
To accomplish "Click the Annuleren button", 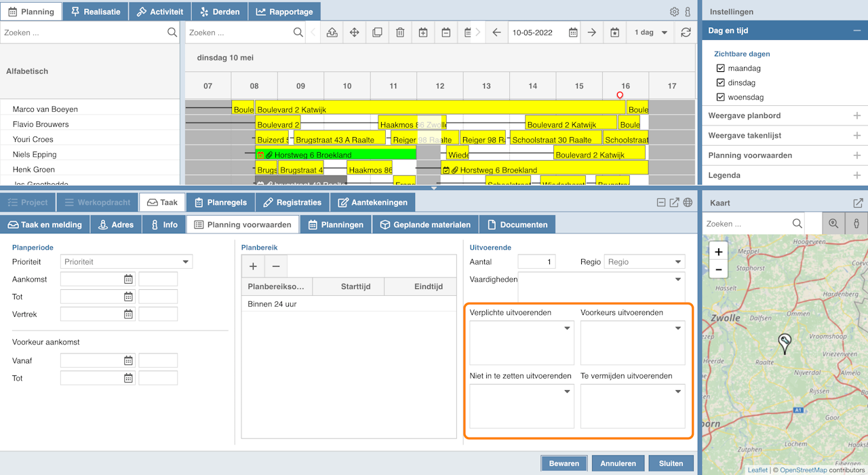I will 618,463.
